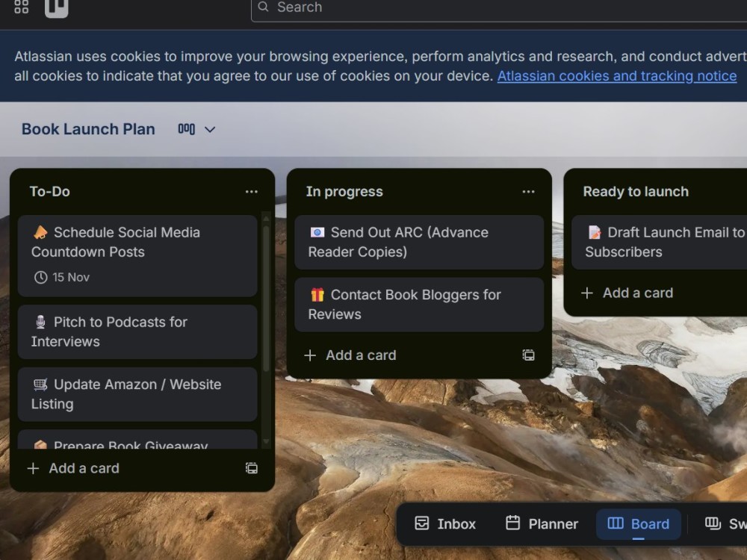Open Atlassian cookies and tracking notice link
This screenshot has height=560, width=747.
(x=617, y=76)
